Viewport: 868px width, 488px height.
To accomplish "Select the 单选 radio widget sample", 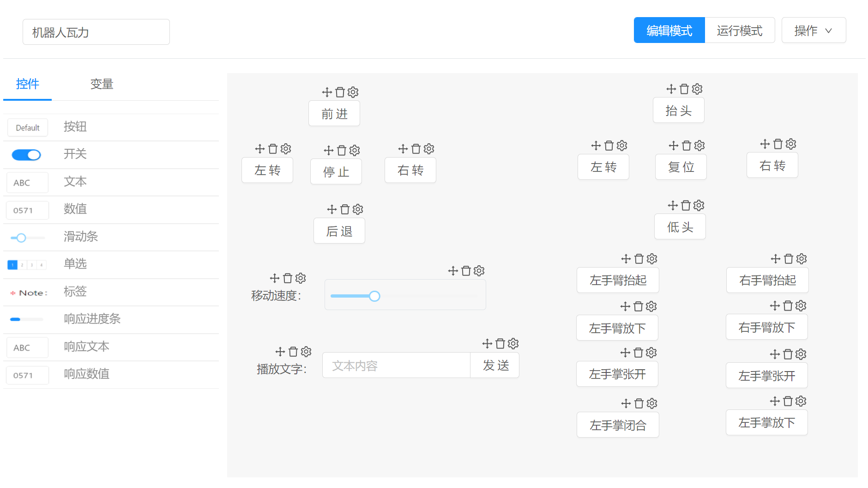I will coord(27,265).
